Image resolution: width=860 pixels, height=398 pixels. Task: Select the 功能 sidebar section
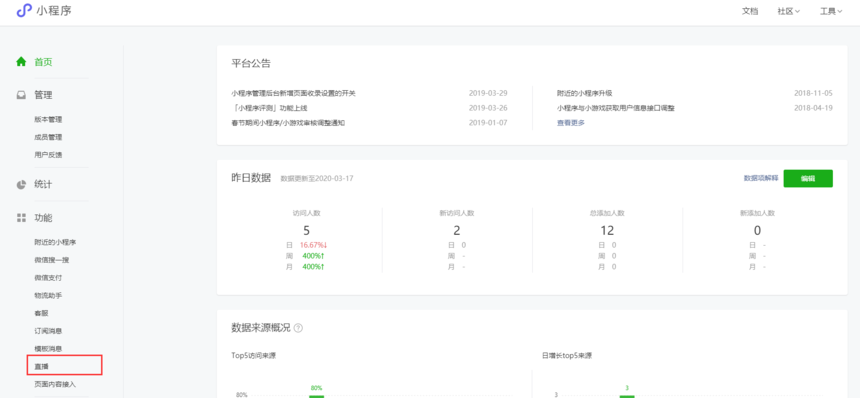43,218
